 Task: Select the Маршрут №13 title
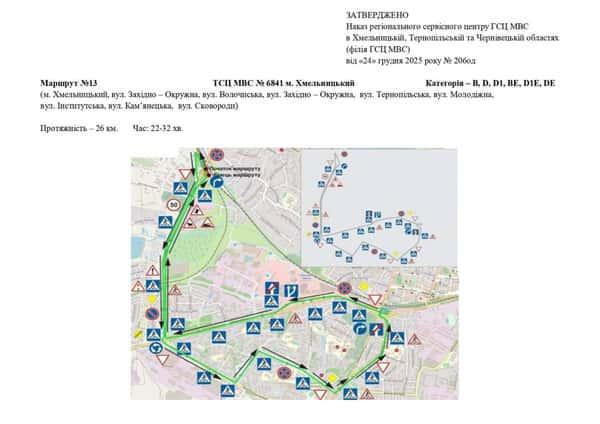point(69,80)
